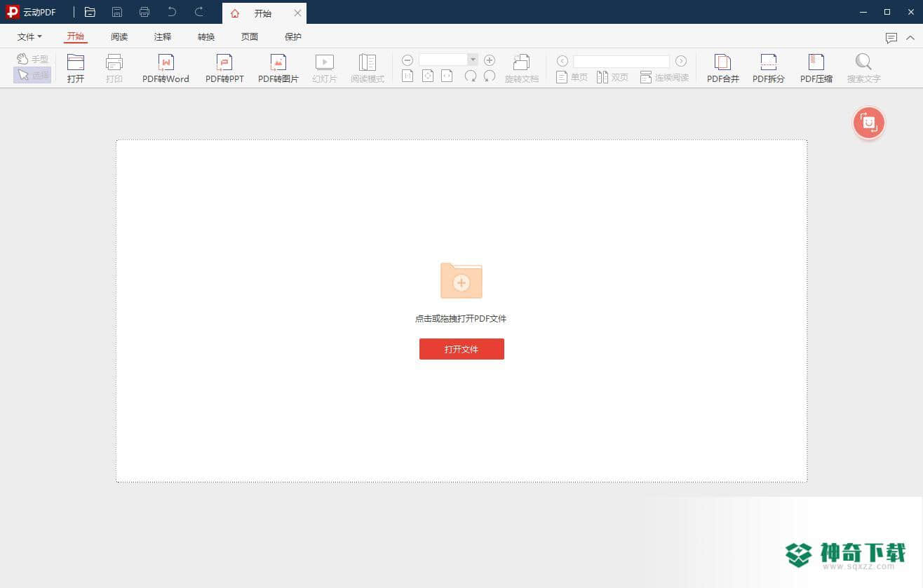Viewport: 923px width, 588px height.
Task: Click the 云动PDF app logo
Action: 12,12
